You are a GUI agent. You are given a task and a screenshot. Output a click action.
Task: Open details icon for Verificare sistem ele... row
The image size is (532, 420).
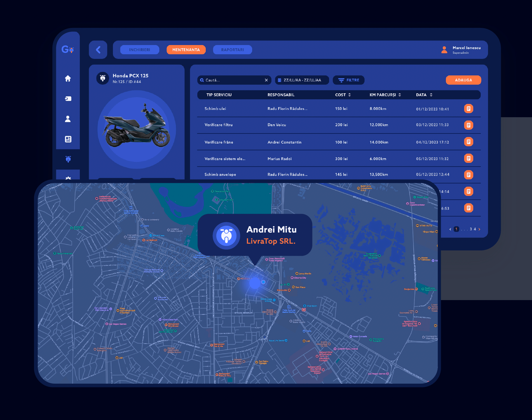[x=468, y=158]
